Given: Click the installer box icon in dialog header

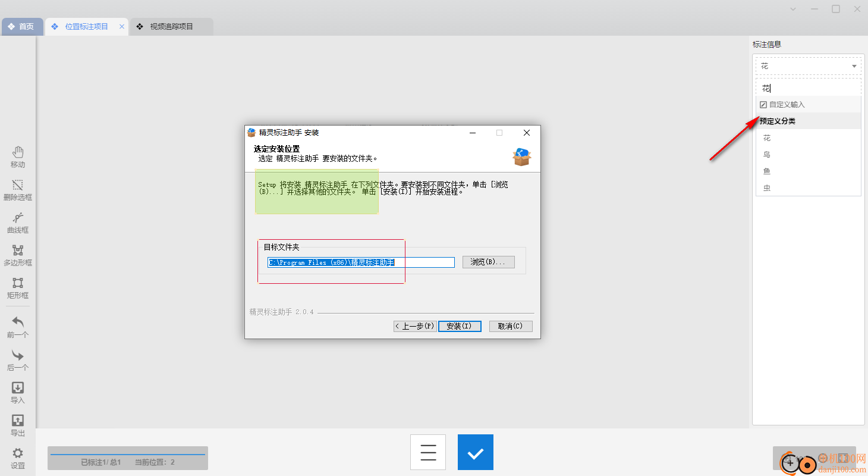Looking at the screenshot, I should [521, 157].
